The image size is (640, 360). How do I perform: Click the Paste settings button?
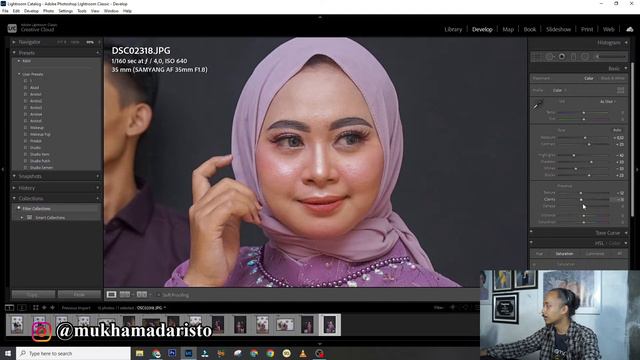[79, 294]
